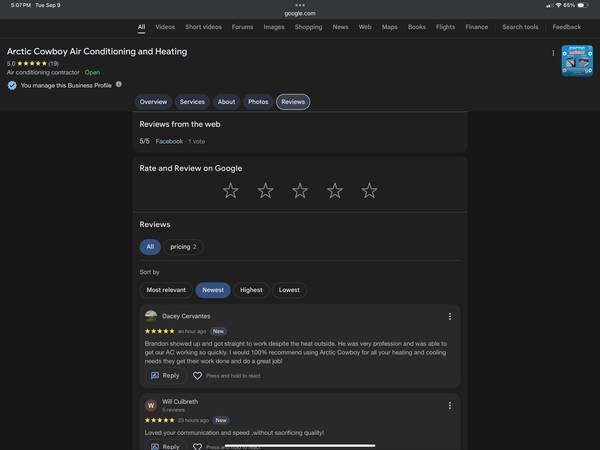Open Will Culbreth reviewer name
600x450 pixels.
[x=180, y=401]
